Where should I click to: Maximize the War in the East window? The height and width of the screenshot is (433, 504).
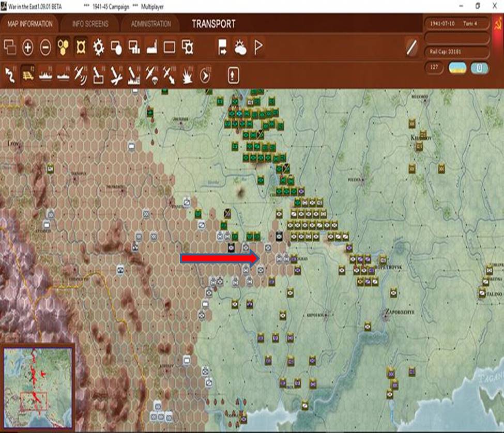[x=478, y=6]
